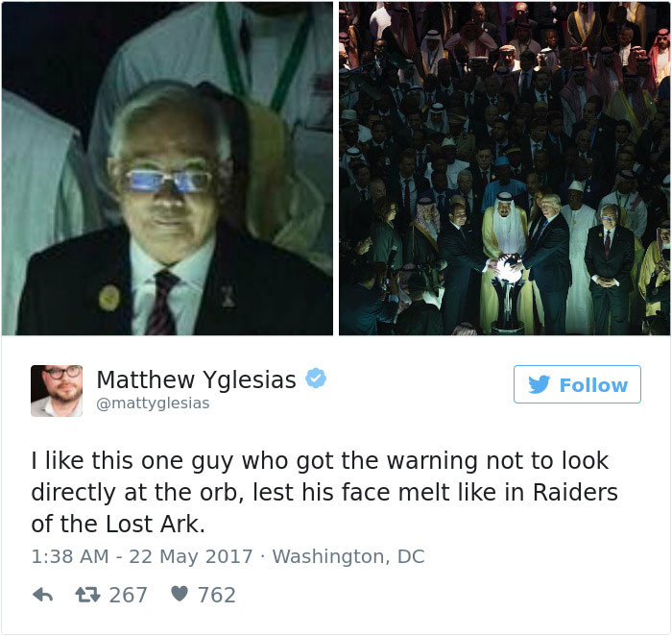Viewport: 672px width, 636px height.
Task: Open the 1:38 AM timestamp link
Action: (x=70, y=556)
